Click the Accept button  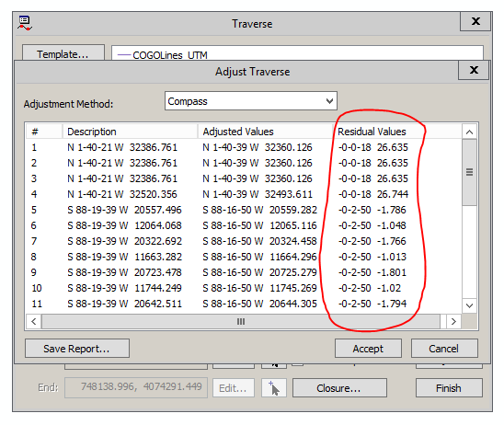[x=368, y=348]
